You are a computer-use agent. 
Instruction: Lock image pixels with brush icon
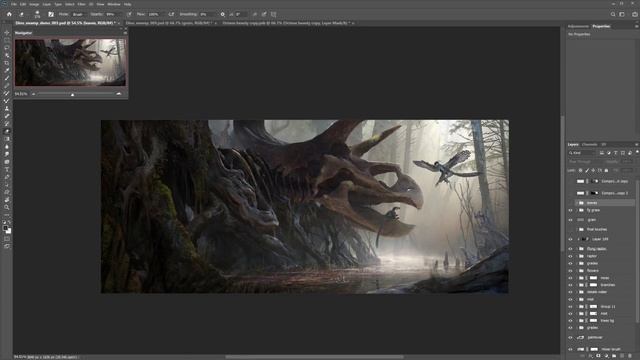tap(587, 170)
